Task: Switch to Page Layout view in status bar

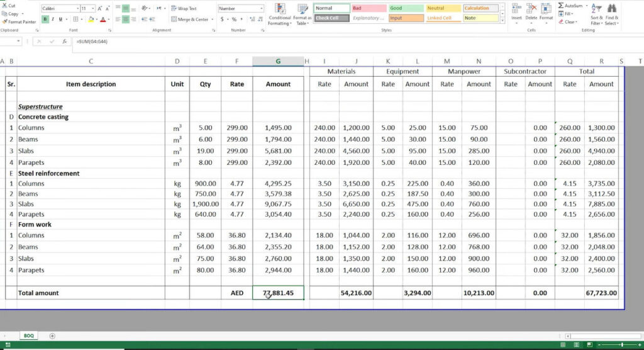Action: (x=576, y=345)
